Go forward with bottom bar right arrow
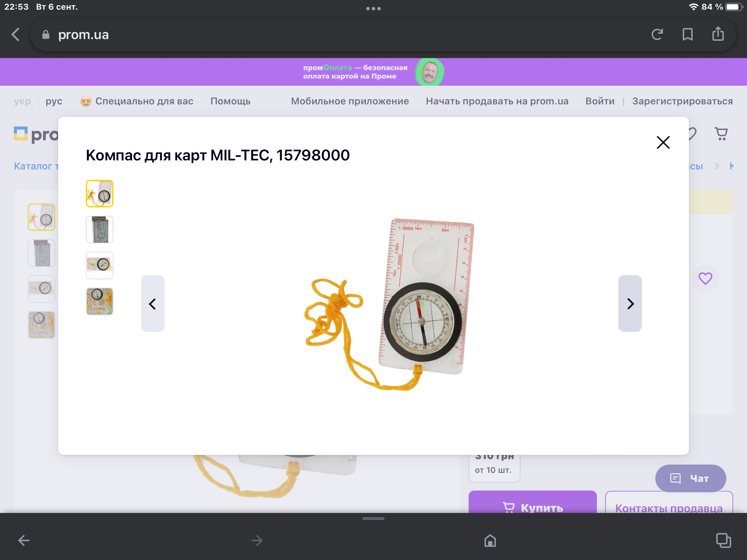Screen dimensions: 747x560 point(257,540)
